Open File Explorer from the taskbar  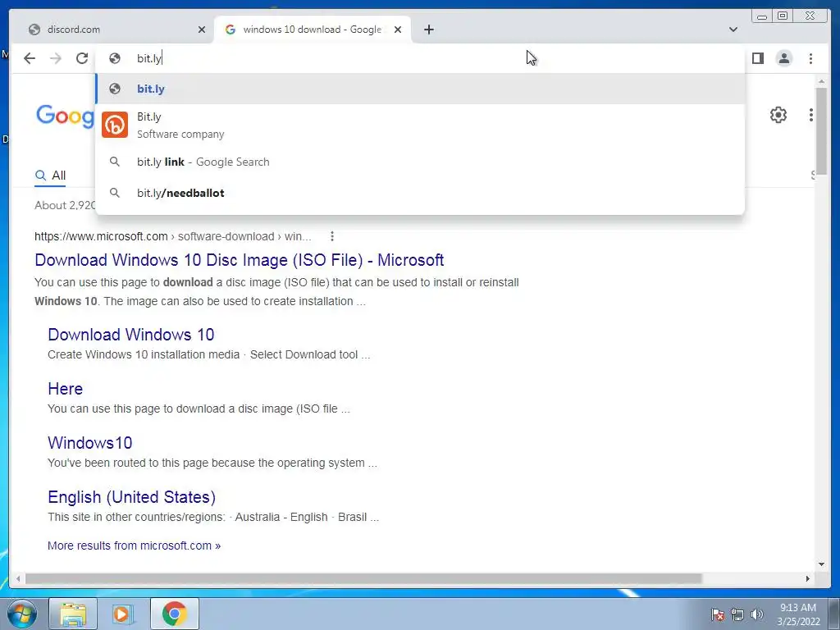coord(73,614)
